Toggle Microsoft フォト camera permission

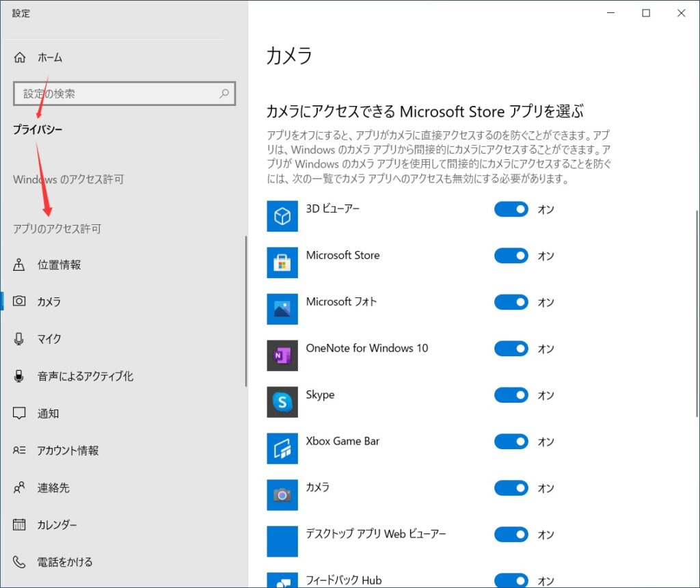click(x=511, y=302)
